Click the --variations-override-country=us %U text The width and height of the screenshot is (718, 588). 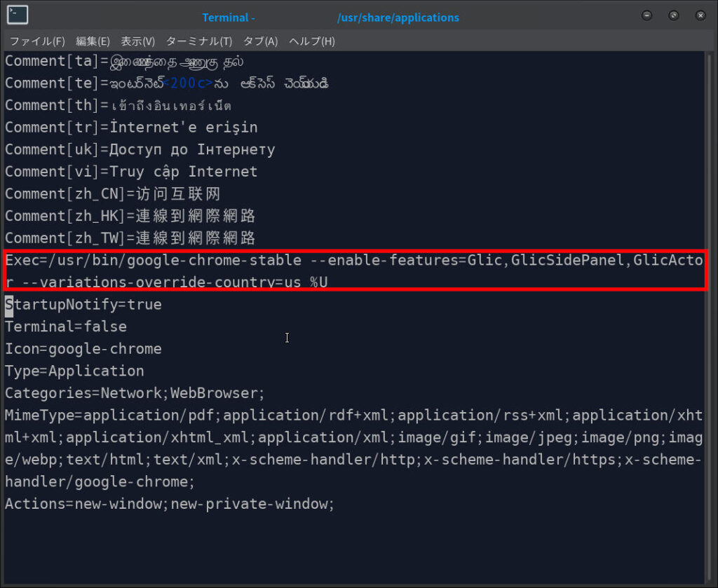point(175,282)
